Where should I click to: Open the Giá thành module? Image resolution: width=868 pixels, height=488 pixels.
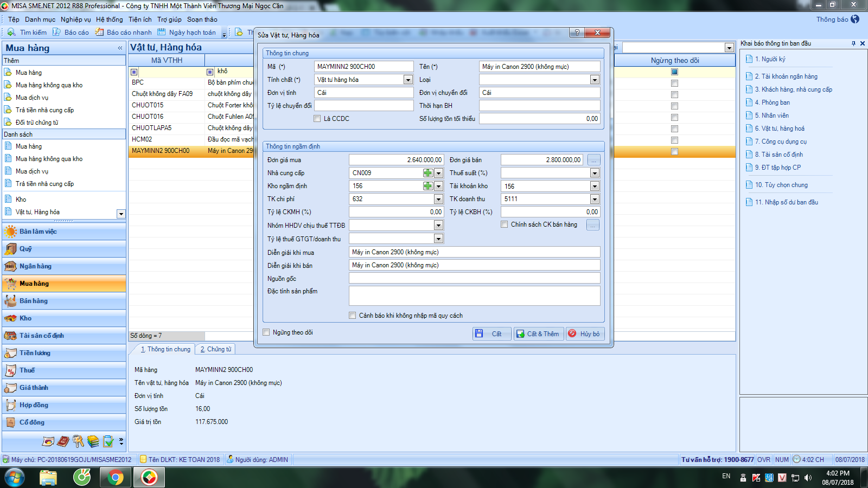click(x=64, y=388)
